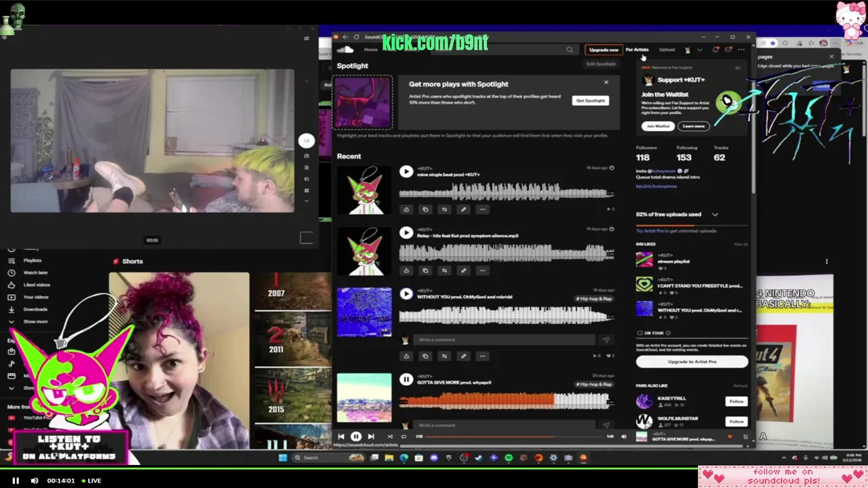Repost the 'WITHOUT YOU' track

point(444,356)
